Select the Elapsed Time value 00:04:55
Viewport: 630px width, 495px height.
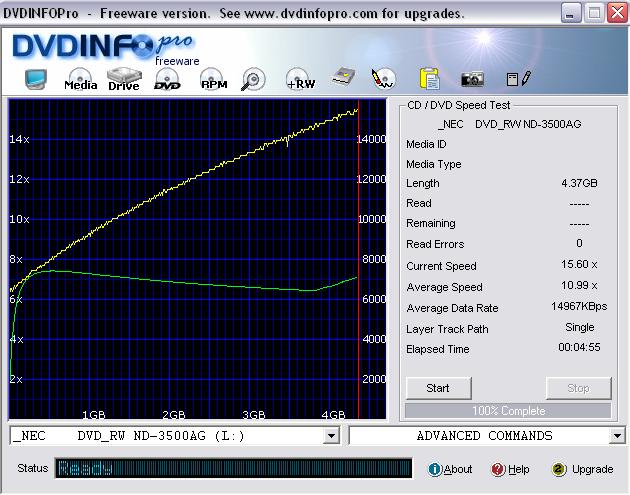tap(579, 348)
